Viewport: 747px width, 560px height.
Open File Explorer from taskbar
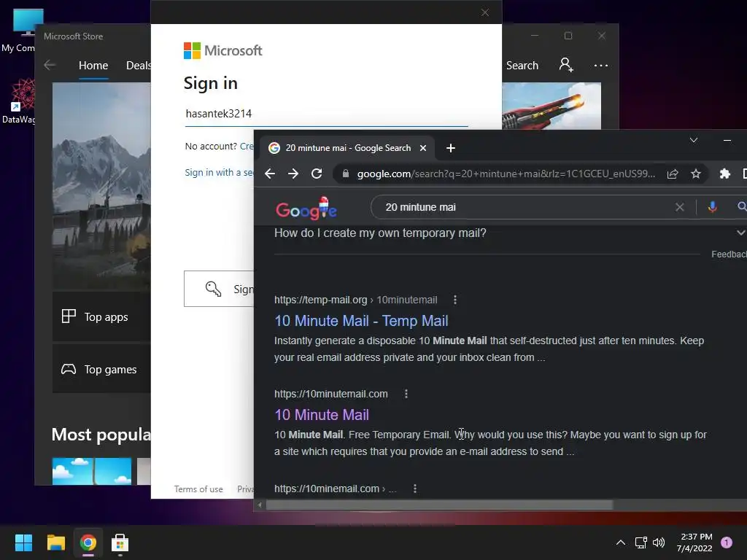[x=55, y=542]
